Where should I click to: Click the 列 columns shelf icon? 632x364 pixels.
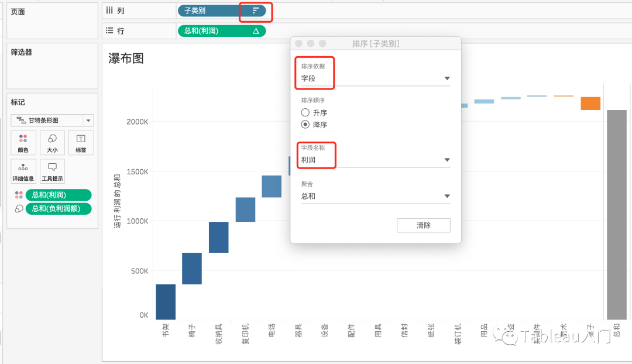[109, 11]
